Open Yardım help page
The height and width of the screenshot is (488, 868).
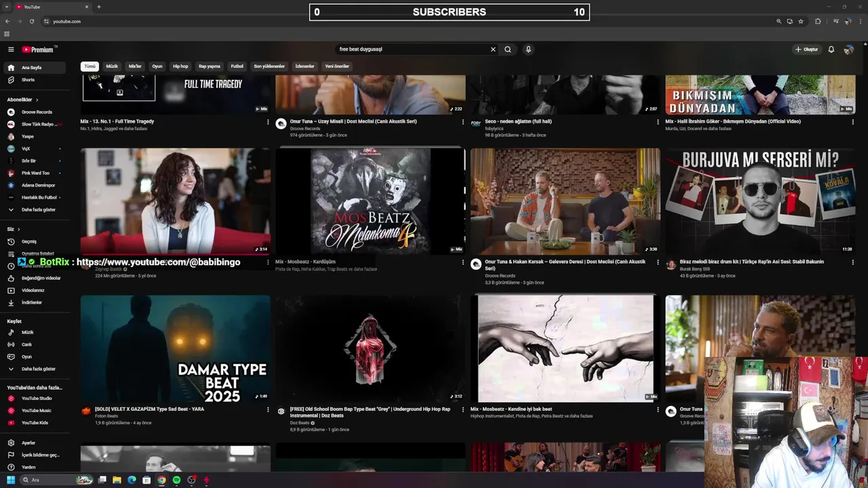point(35,467)
